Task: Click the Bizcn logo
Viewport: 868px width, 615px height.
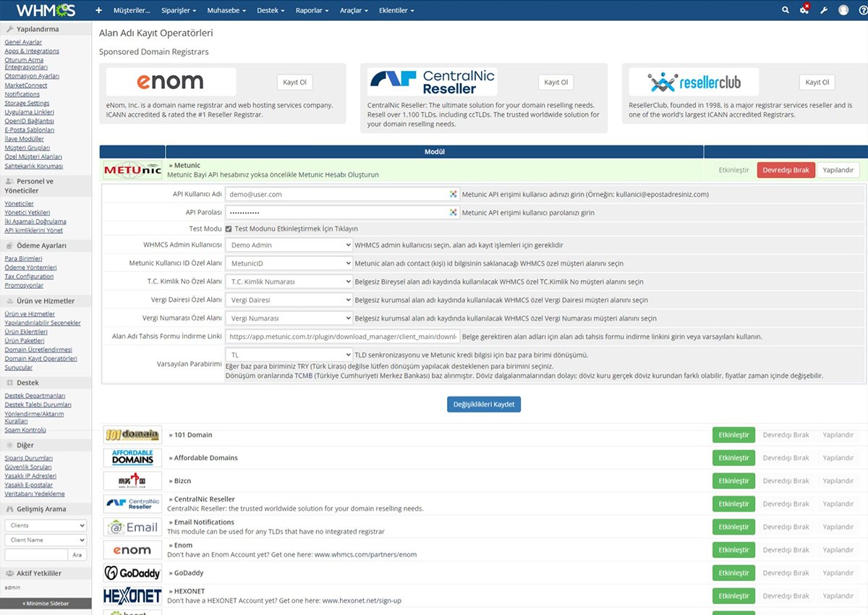Action: point(132,481)
